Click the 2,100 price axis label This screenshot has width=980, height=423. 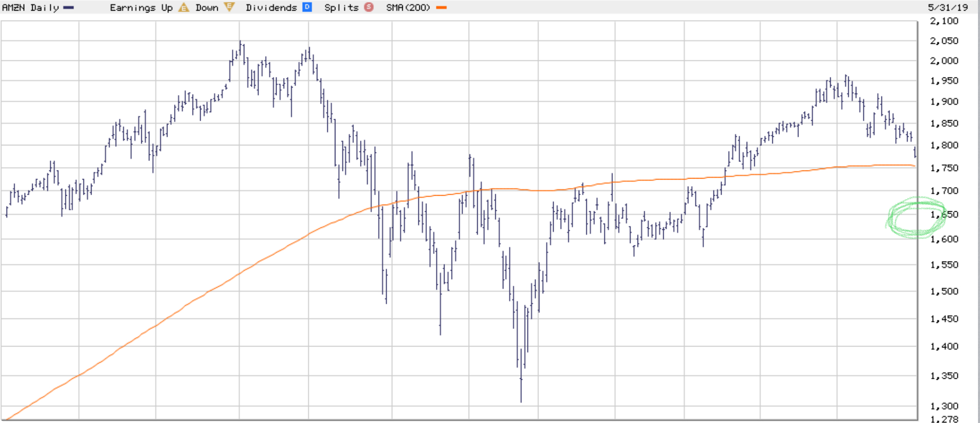click(x=944, y=21)
